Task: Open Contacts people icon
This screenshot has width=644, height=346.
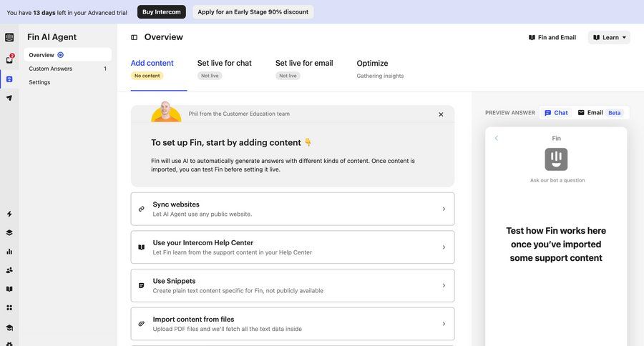Action: (x=9, y=270)
